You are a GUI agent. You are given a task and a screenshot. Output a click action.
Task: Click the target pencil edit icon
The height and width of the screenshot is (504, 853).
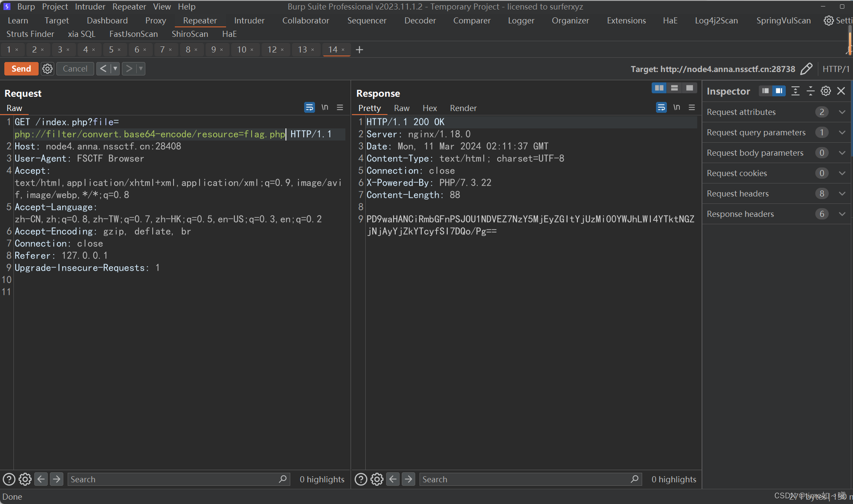(x=807, y=69)
